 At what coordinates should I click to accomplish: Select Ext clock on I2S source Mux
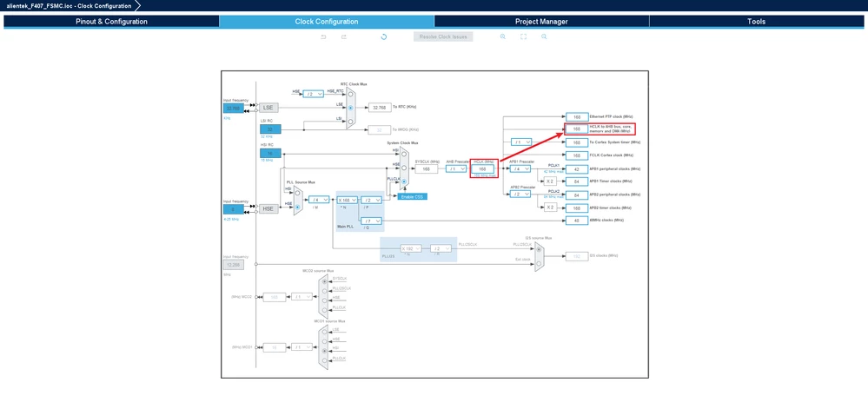coord(539,264)
